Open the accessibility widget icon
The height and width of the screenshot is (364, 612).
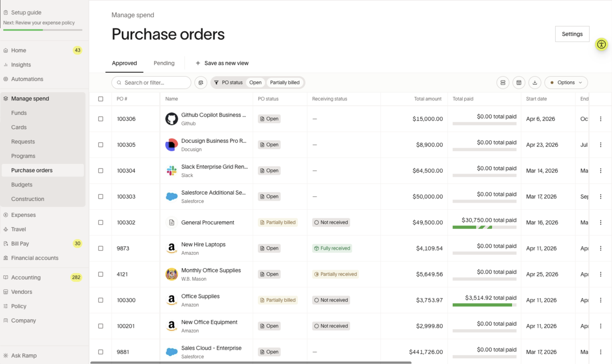tap(601, 44)
